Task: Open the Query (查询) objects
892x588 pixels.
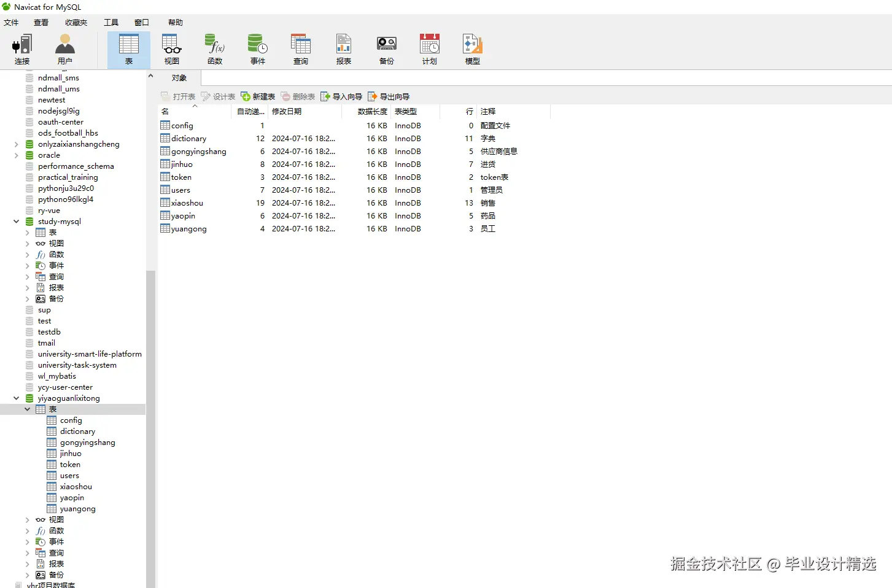Action: pyautogui.click(x=301, y=50)
